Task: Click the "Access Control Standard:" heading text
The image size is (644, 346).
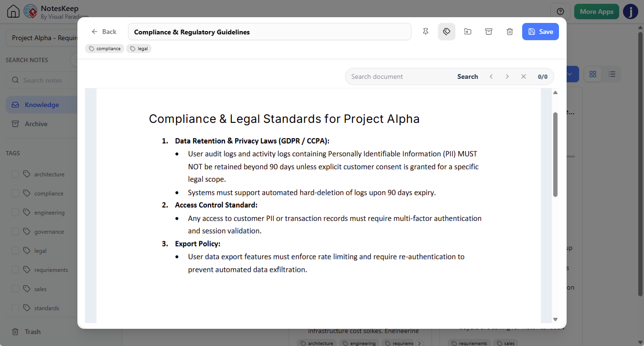Action: (x=216, y=205)
